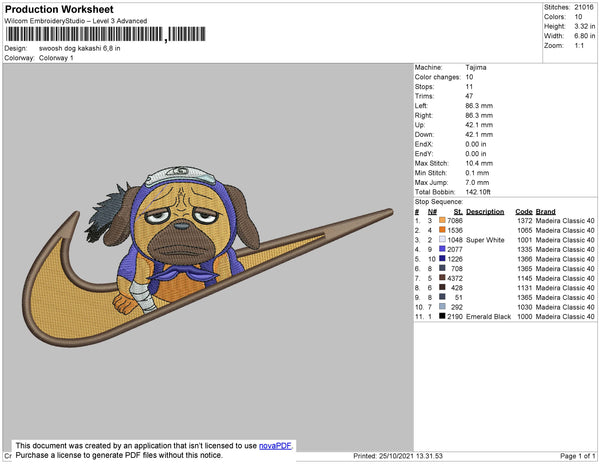Click stitch count '2190' in the last row
Viewport: 600px width, 464px height.
point(455,317)
